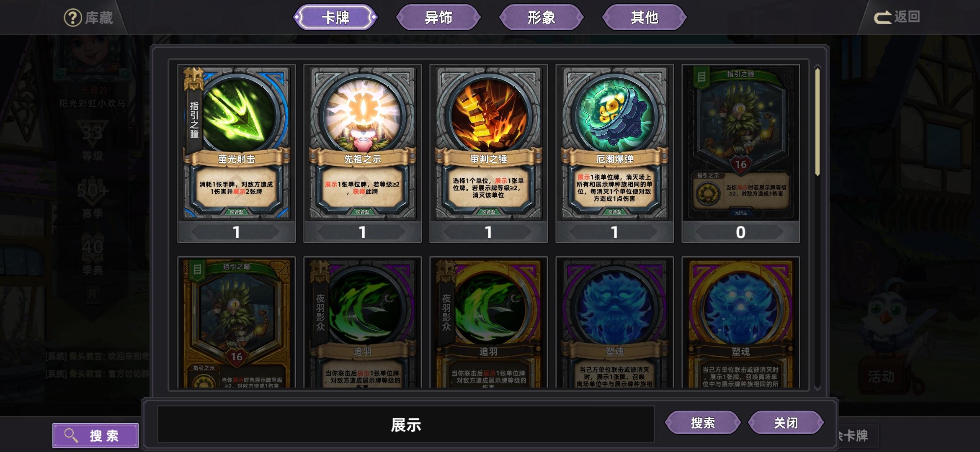Open the 库藏 help question-mark icon
This screenshot has height=452, width=980.
tap(72, 18)
